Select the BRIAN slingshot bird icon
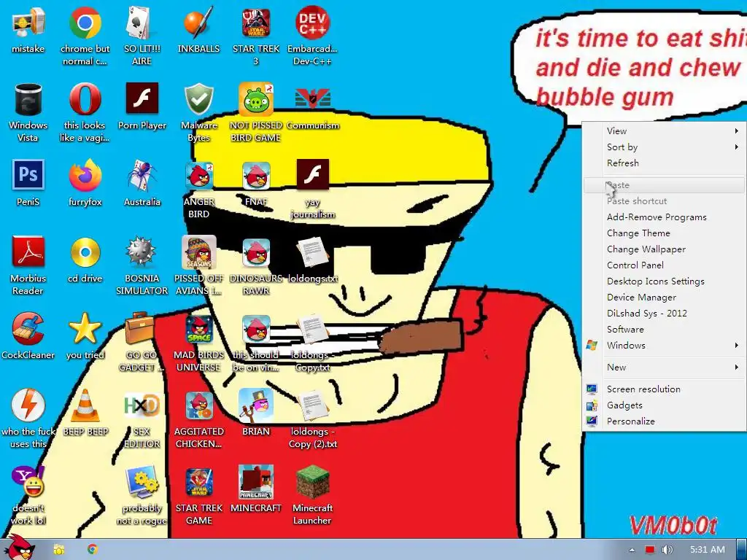Screen dimensions: 747x560 [x=256, y=413]
